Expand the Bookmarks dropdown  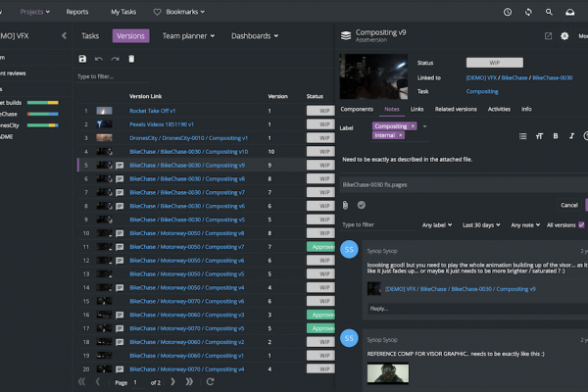185,12
